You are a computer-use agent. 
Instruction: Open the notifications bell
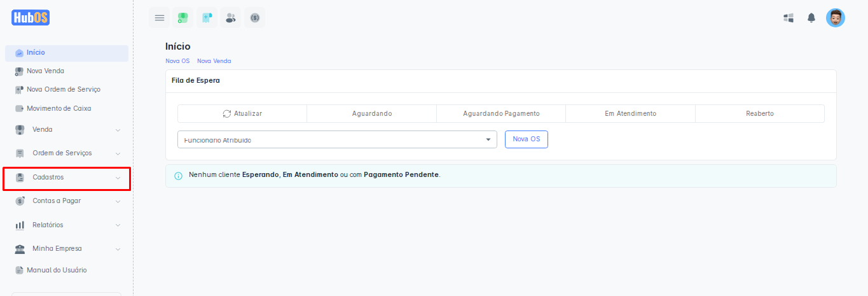point(811,18)
